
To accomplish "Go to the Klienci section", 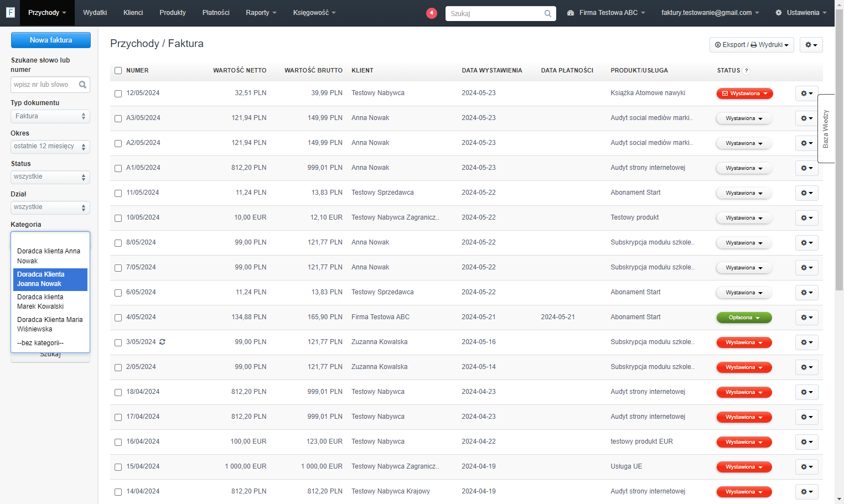I will pyautogui.click(x=133, y=13).
